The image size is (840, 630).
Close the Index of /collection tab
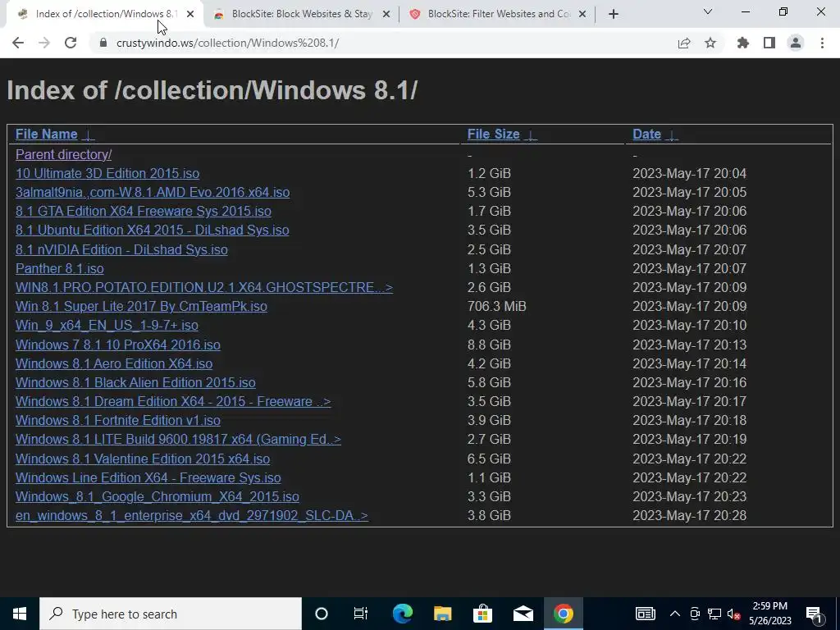click(x=190, y=14)
